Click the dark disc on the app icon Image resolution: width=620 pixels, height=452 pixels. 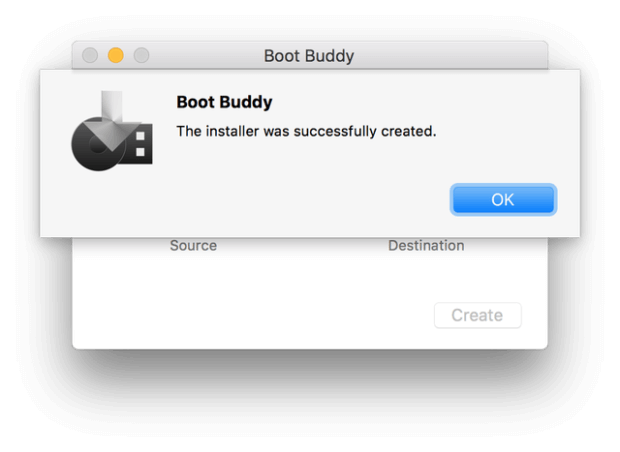95,144
